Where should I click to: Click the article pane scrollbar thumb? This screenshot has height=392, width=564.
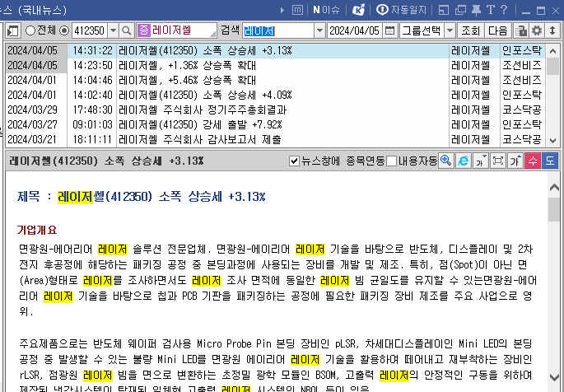point(554,210)
